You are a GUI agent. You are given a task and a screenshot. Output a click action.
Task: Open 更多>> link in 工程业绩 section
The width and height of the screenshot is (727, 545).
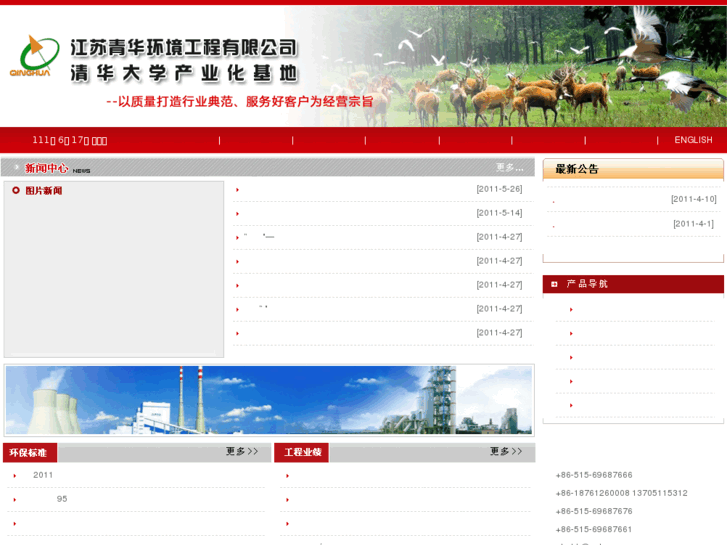coord(506,451)
